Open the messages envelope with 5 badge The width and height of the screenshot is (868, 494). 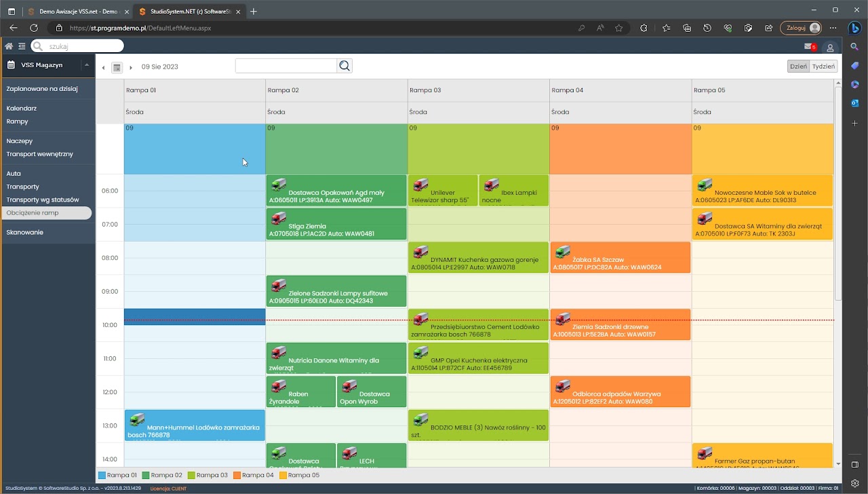[x=809, y=47]
